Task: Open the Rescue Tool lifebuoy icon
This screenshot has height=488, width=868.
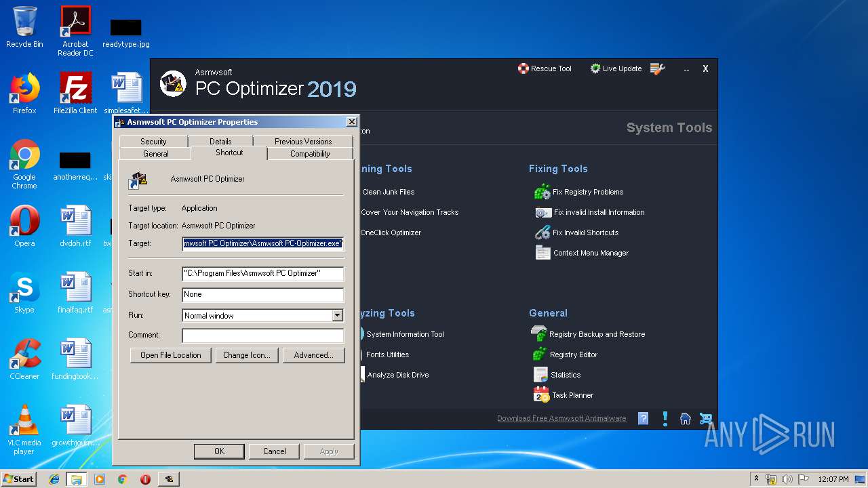Action: (523, 68)
